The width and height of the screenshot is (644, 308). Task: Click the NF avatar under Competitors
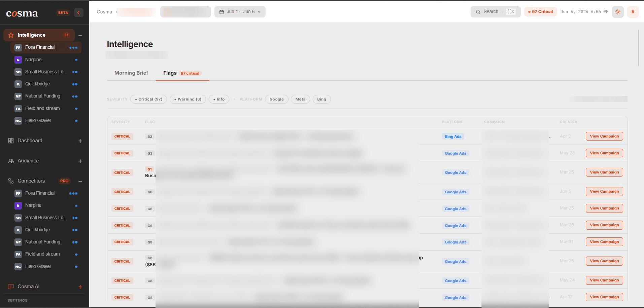click(x=18, y=242)
